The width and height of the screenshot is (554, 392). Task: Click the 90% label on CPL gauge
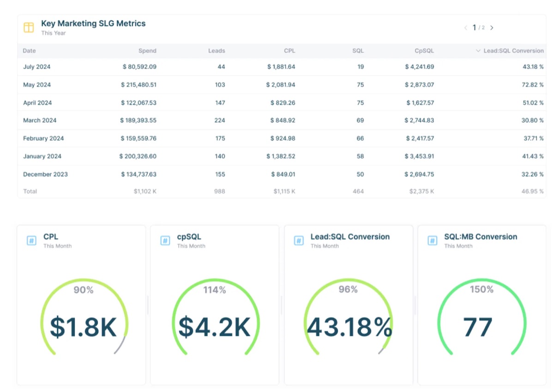tap(84, 290)
